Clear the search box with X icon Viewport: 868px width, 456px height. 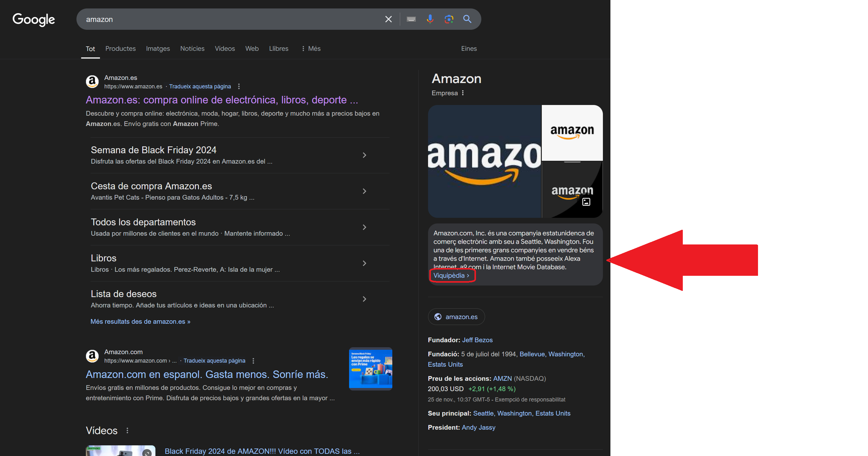click(x=388, y=19)
